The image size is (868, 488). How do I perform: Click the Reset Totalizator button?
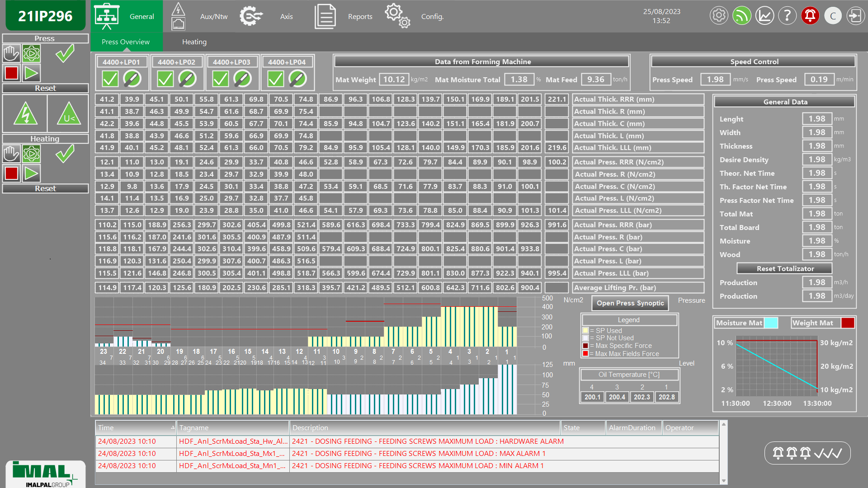pyautogui.click(x=785, y=268)
